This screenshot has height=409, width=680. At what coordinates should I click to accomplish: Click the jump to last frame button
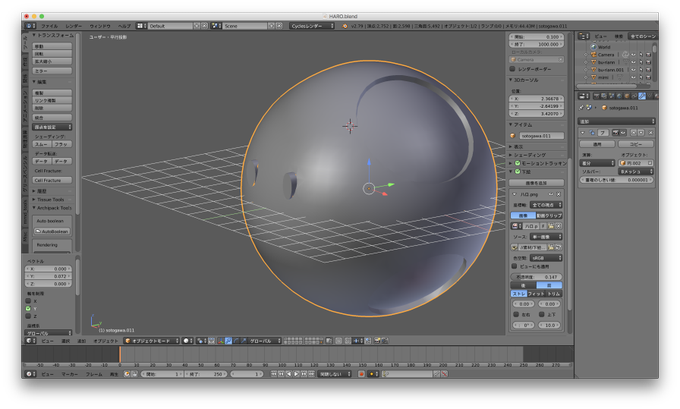click(x=311, y=374)
